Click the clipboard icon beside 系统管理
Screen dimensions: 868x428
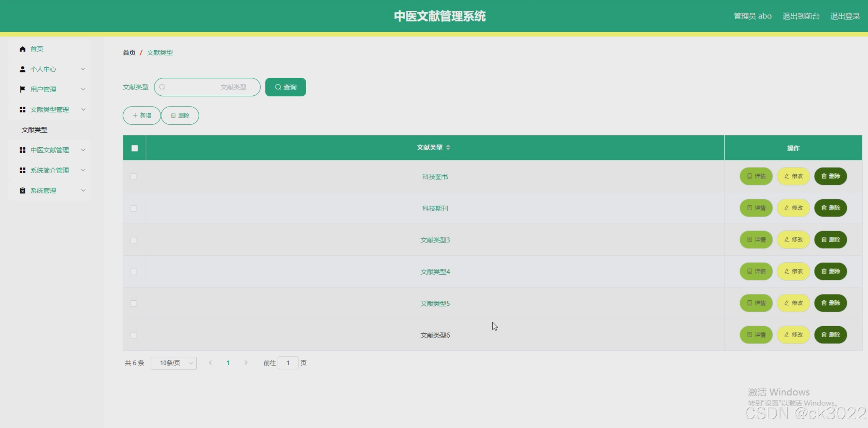22,191
